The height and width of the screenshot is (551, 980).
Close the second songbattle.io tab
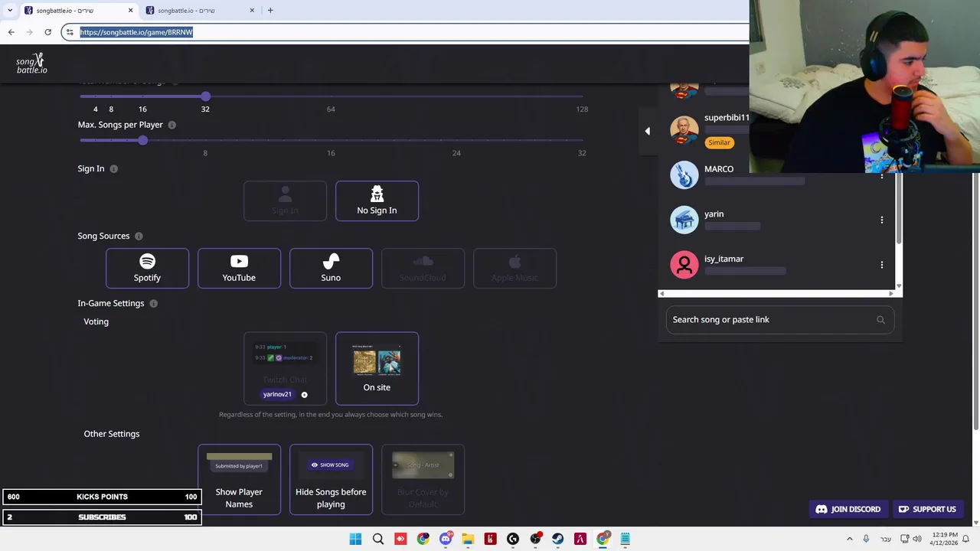252,11
